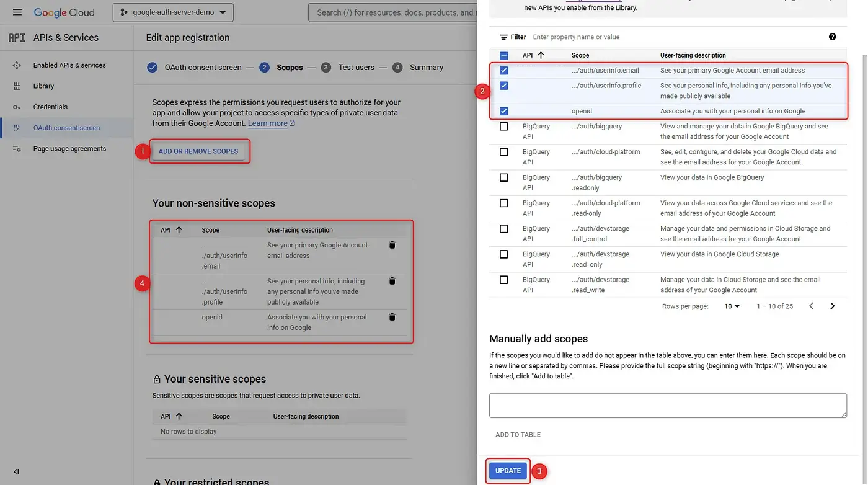
Task: Open the filter help icon
Action: (832, 37)
